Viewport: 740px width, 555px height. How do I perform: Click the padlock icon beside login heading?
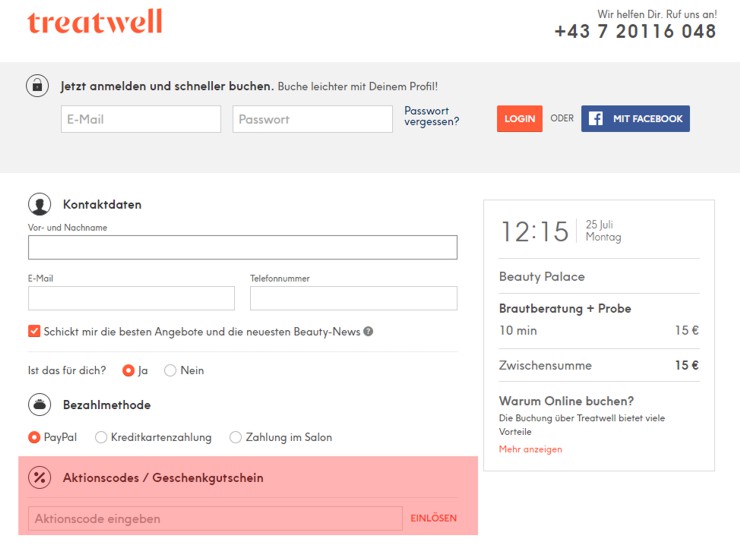click(37, 86)
